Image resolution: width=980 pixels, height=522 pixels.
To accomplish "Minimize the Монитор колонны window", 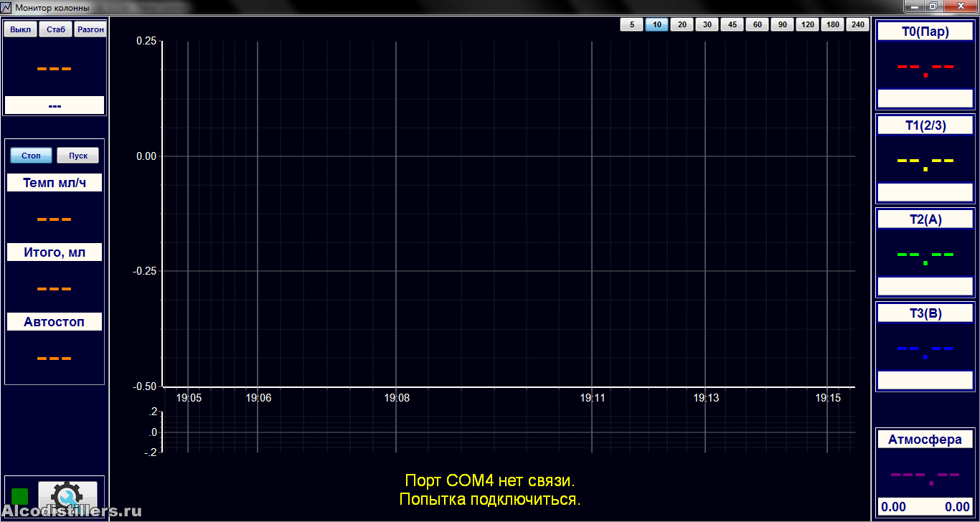I will [914, 6].
